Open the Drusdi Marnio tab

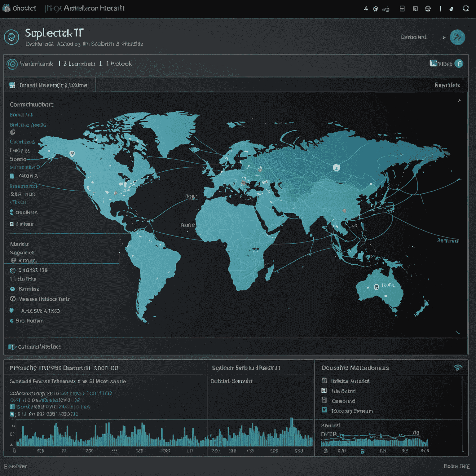(50, 85)
